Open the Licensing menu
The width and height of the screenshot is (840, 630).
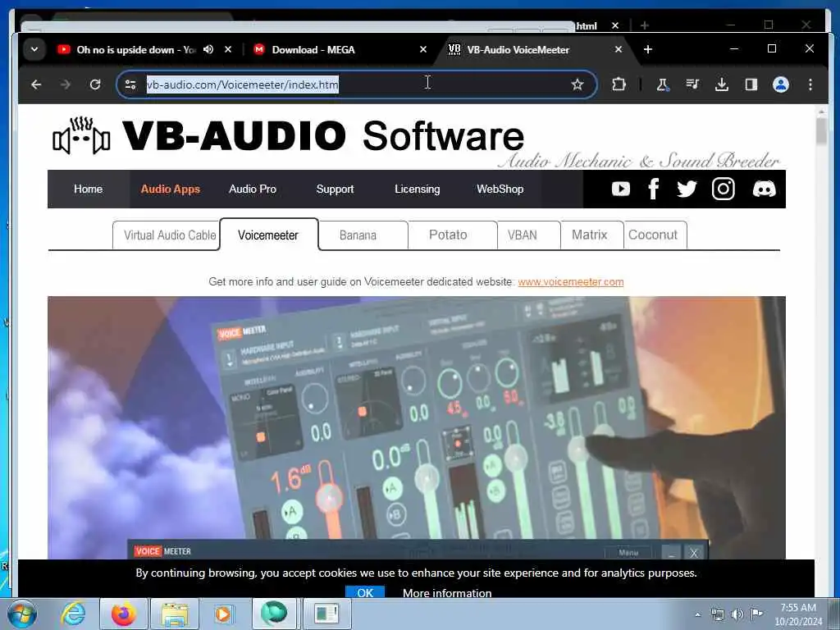click(417, 189)
